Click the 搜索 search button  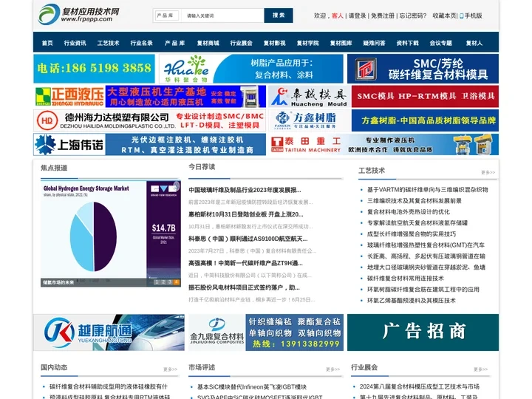pyautogui.click(x=279, y=16)
